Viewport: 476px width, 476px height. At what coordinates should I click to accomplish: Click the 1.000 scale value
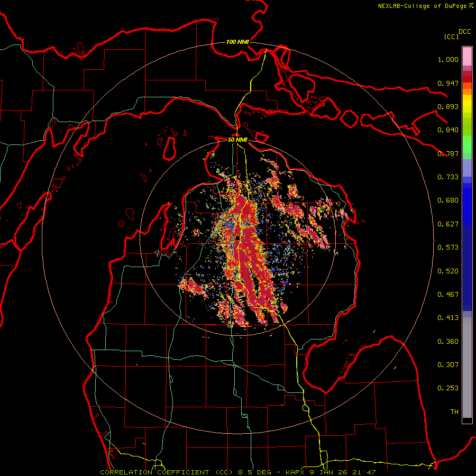pos(448,59)
